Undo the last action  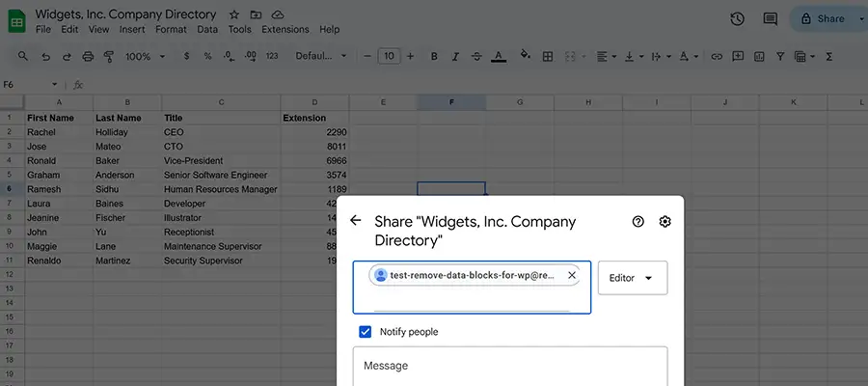[46, 57]
